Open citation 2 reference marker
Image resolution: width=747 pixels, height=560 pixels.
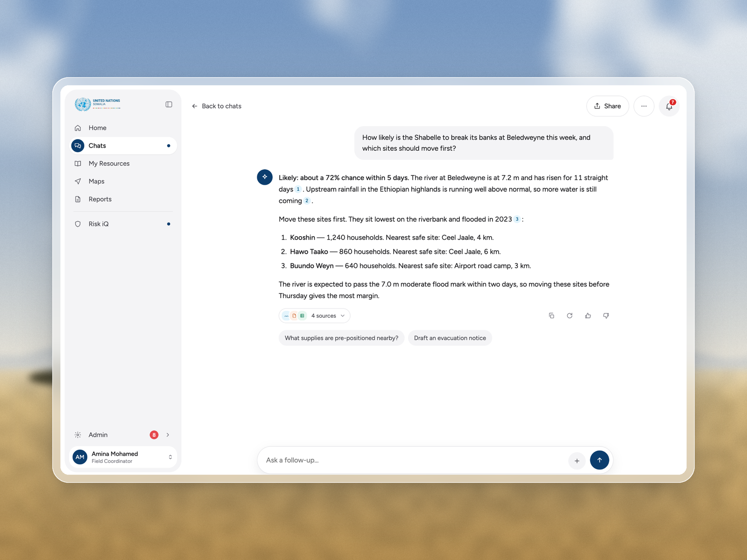pos(307,201)
